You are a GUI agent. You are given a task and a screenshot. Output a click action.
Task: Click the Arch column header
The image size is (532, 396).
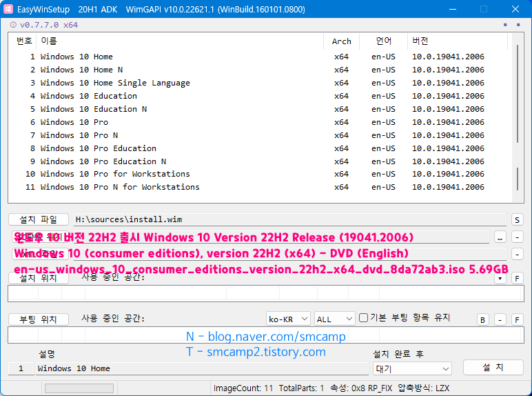pyautogui.click(x=341, y=41)
